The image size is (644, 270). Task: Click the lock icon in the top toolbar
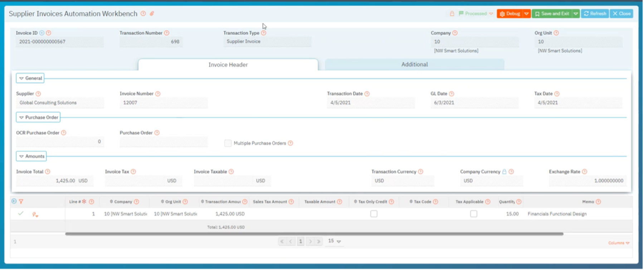coord(452,14)
